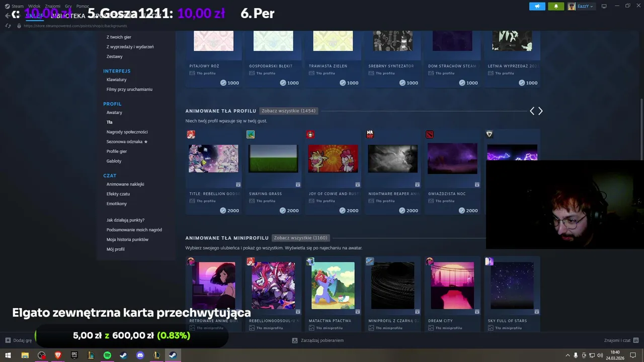Open Animowane naklejki
Viewport: 644px width, 362px height.
(125, 184)
